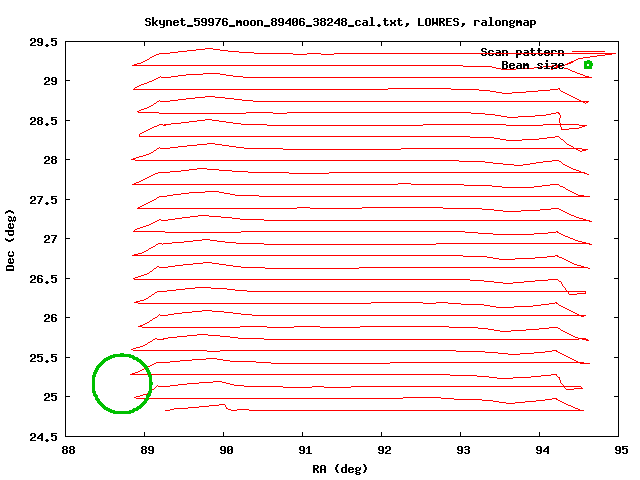640x480 pixels.
Task: Click the large green beam circle on the plot
Action: coord(122,384)
